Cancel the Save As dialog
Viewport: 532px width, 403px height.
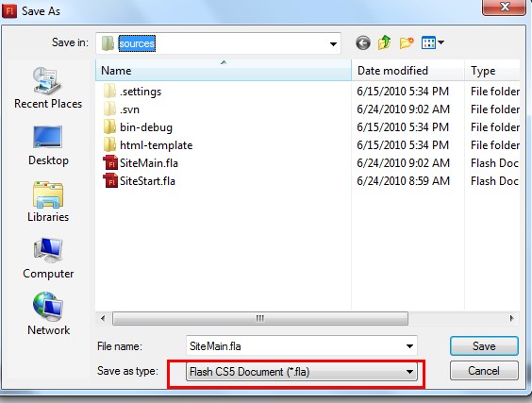pos(484,370)
